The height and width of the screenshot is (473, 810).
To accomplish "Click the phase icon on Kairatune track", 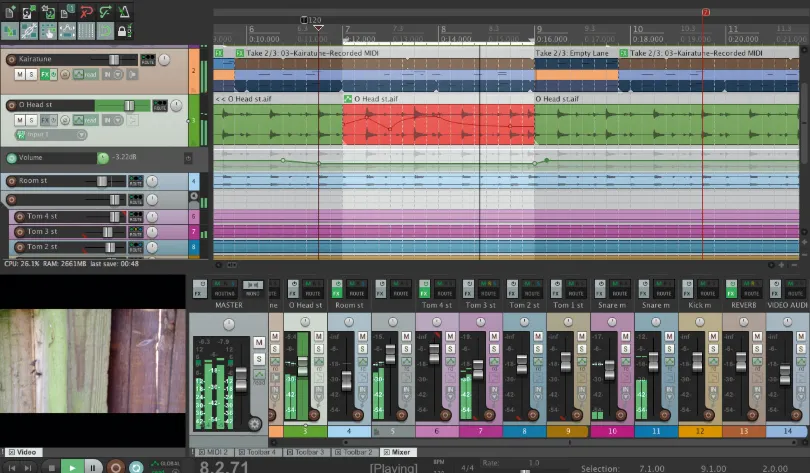I will click(x=65, y=74).
